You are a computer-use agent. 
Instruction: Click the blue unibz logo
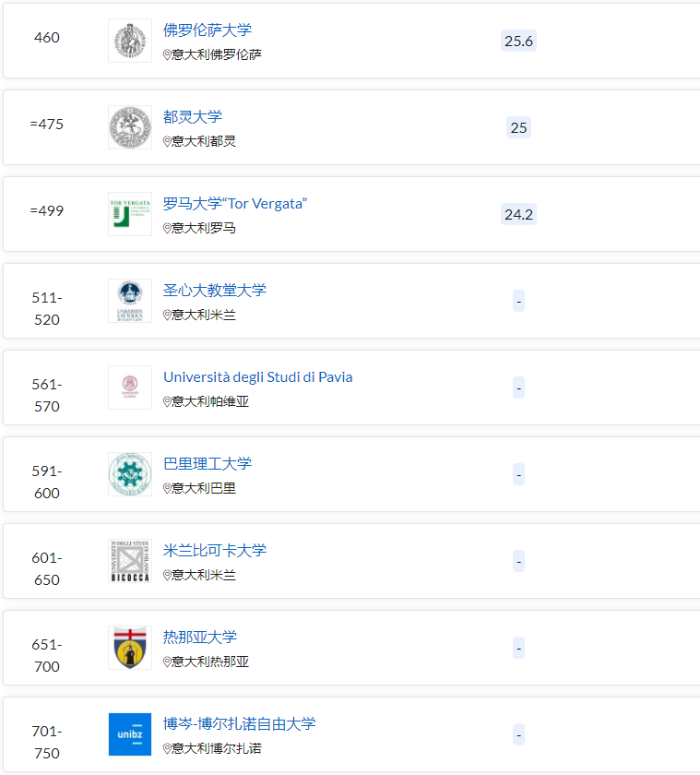coord(130,734)
